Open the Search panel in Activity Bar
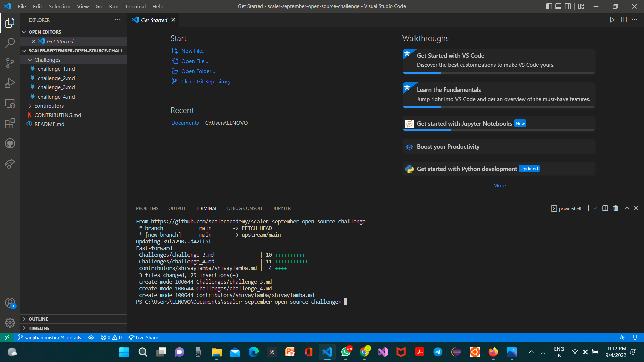The image size is (644, 362). (x=10, y=43)
